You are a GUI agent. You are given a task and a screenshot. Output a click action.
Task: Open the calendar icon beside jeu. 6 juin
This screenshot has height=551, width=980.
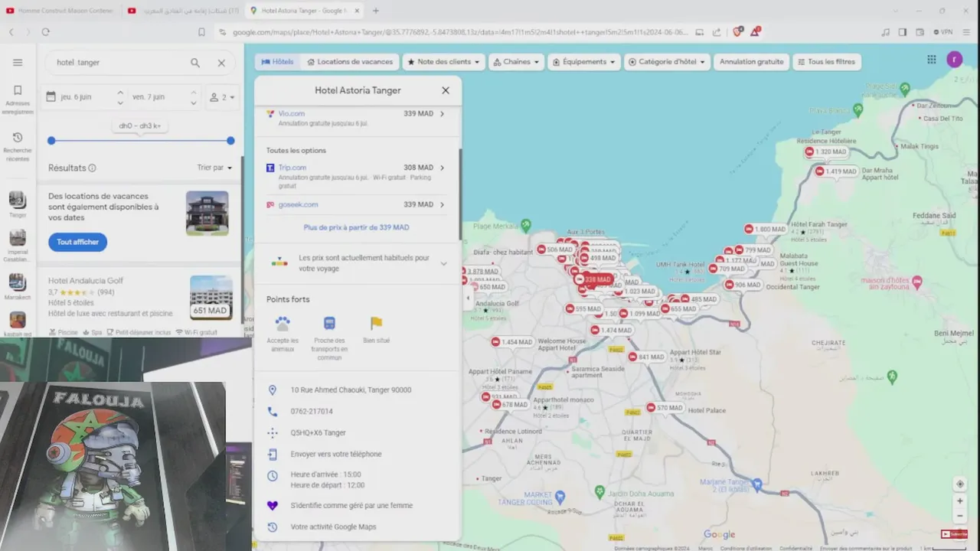tap(51, 97)
